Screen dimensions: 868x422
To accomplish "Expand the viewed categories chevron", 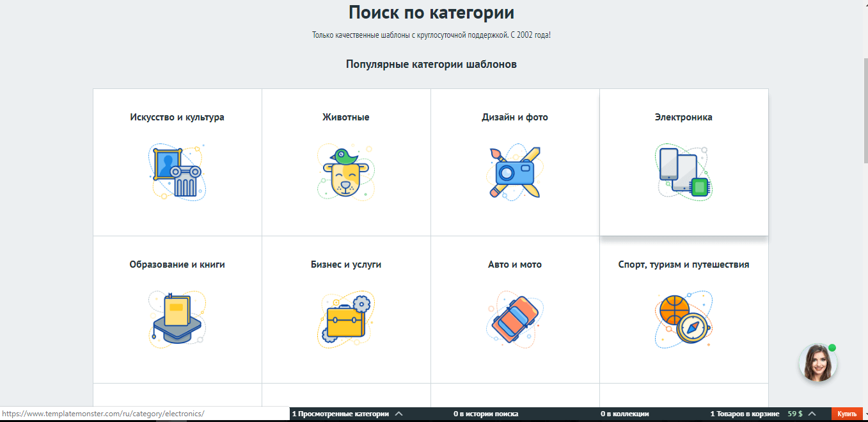I will 399,414.
